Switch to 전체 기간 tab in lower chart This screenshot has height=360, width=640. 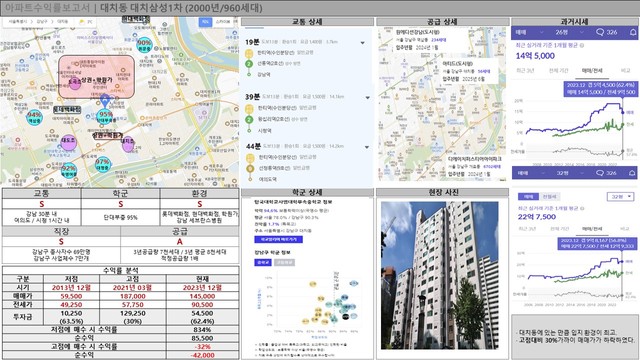(560, 229)
